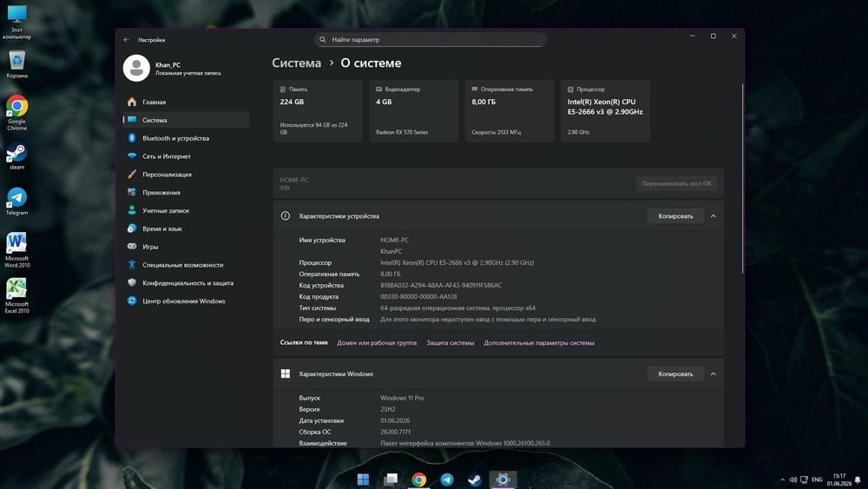Viewport: 868px width, 489px height.
Task: Click the Settings page vertical scrollbar
Action: click(x=742, y=178)
